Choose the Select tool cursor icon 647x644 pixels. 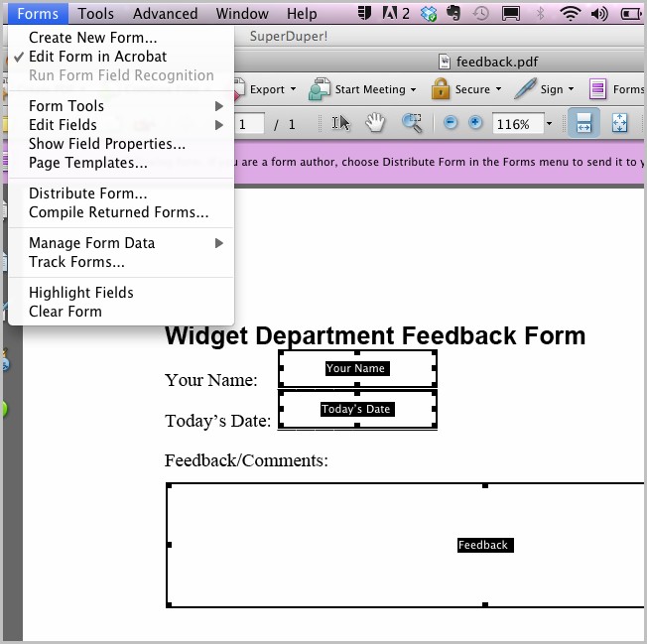[340, 123]
